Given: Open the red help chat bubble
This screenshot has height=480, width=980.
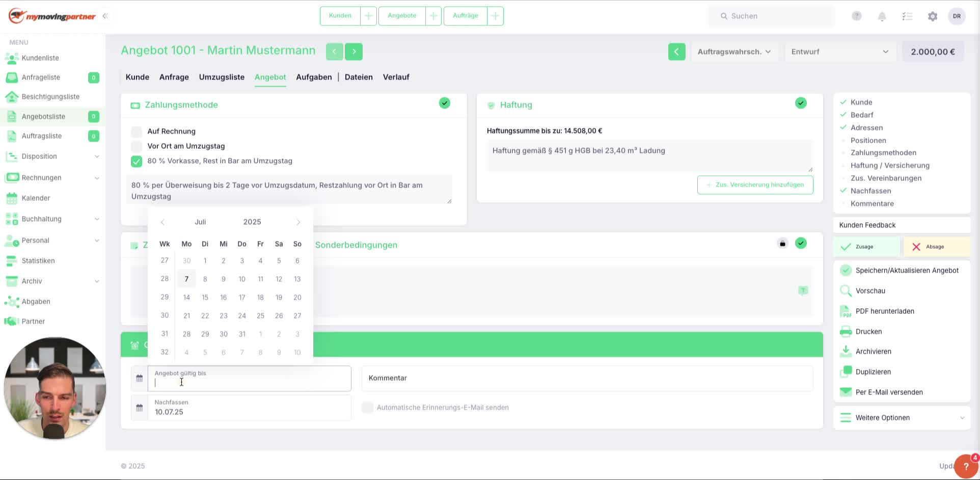Looking at the screenshot, I should tap(966, 466).
